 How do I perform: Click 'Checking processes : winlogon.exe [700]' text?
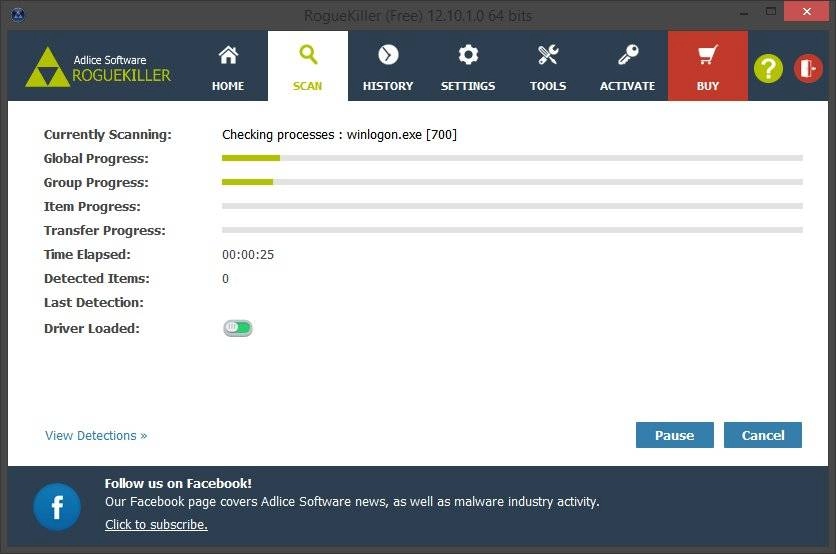tap(340, 134)
